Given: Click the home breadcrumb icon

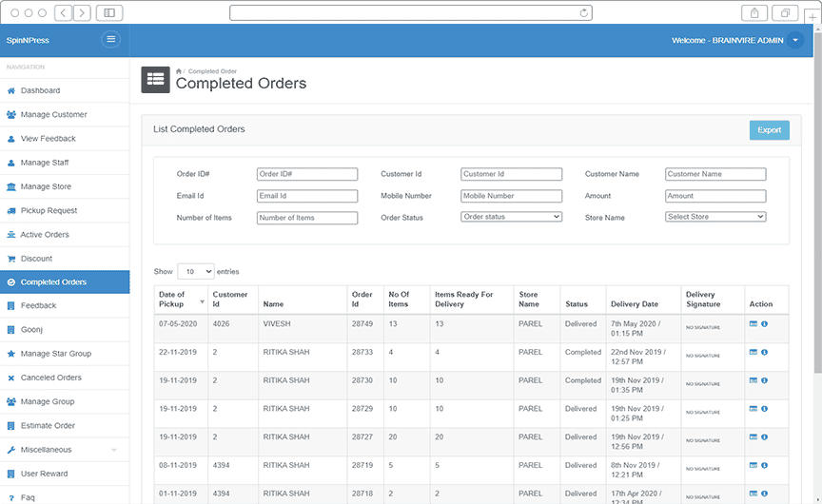Looking at the screenshot, I should click(179, 71).
